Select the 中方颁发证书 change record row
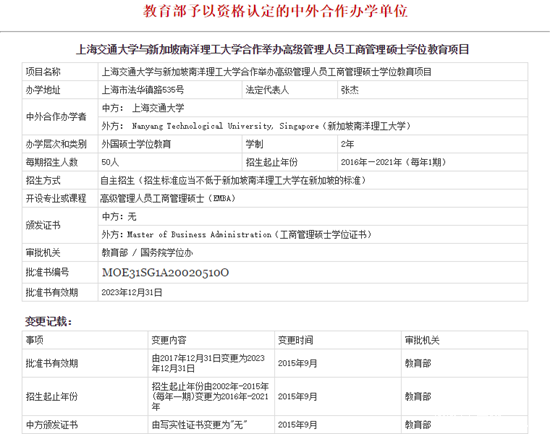The image size is (550, 434). tap(275, 425)
